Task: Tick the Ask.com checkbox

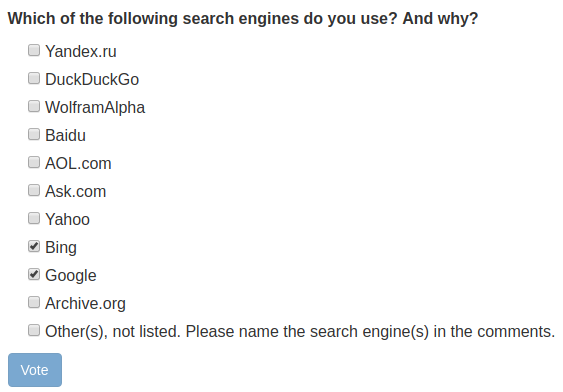Action: (x=34, y=190)
